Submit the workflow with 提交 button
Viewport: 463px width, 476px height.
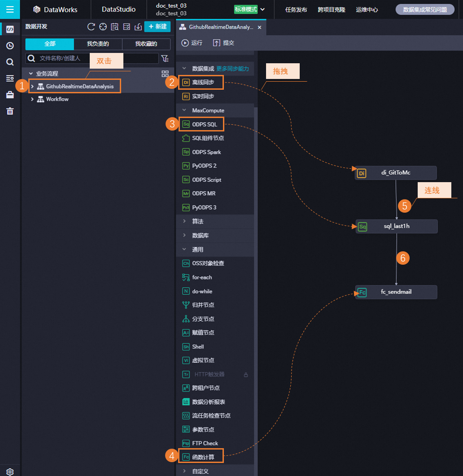(223, 43)
